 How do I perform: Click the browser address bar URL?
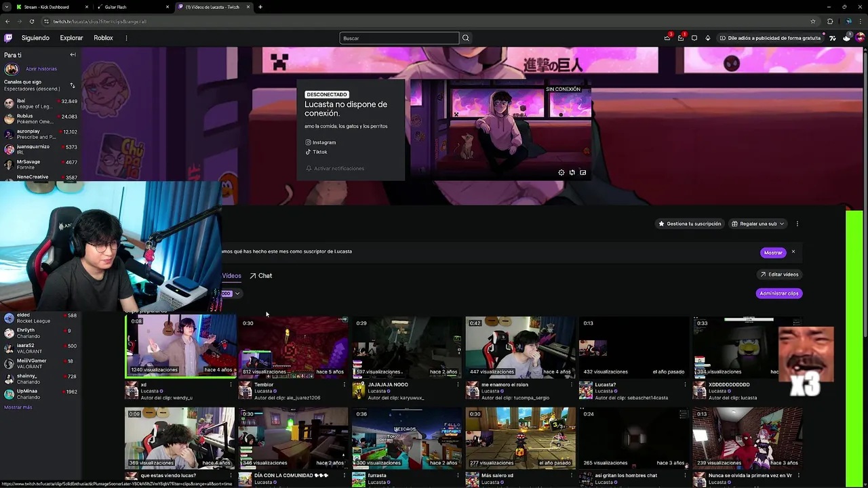pos(100,21)
